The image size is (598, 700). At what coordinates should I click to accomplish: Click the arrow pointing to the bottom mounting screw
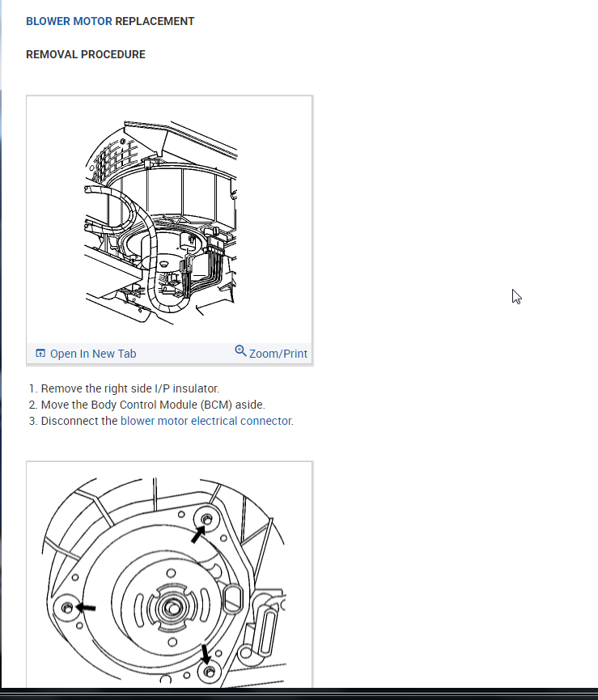(205, 654)
